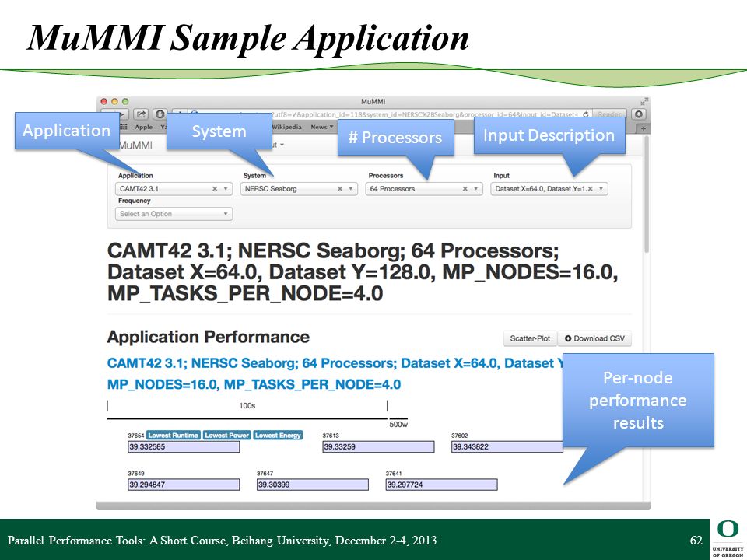Click the page's vertical scrollbar thumb

tap(647, 194)
